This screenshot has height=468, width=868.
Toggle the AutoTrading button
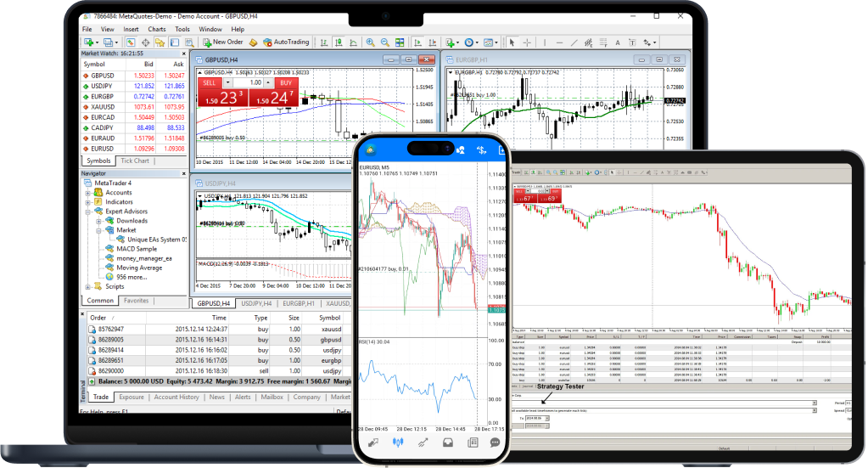286,42
